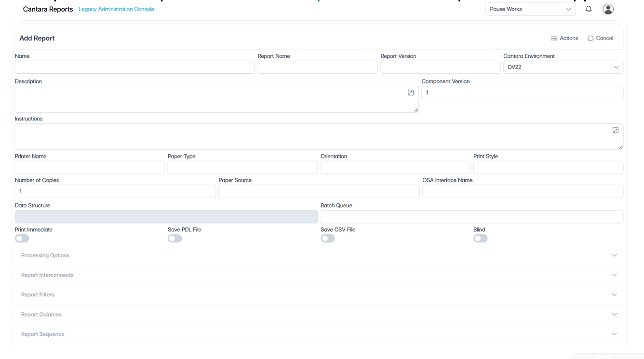
Task: Focus the Name input field
Action: [x=135, y=67]
